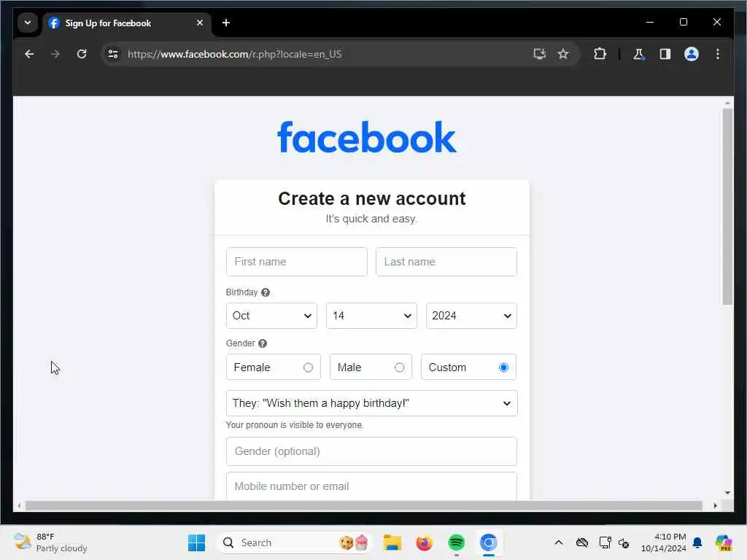Open the weather widget showing 88°F
Screen dimensions: 747x560
point(50,542)
